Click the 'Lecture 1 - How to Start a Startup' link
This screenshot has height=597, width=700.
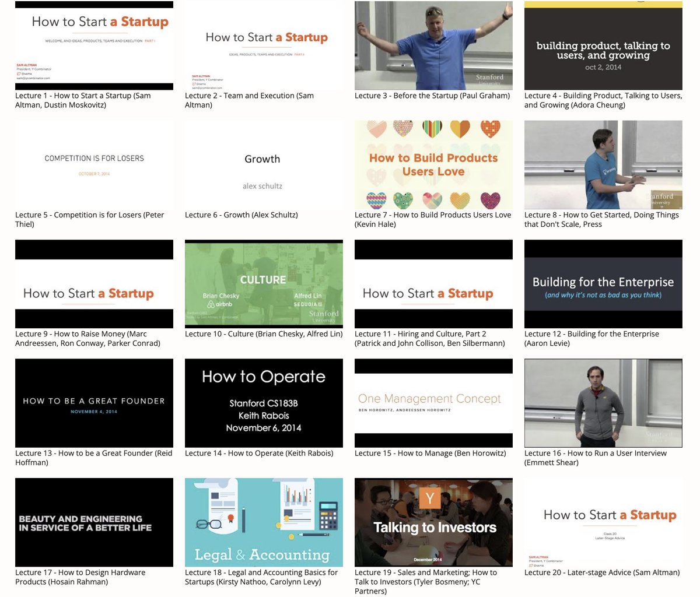[x=83, y=100]
